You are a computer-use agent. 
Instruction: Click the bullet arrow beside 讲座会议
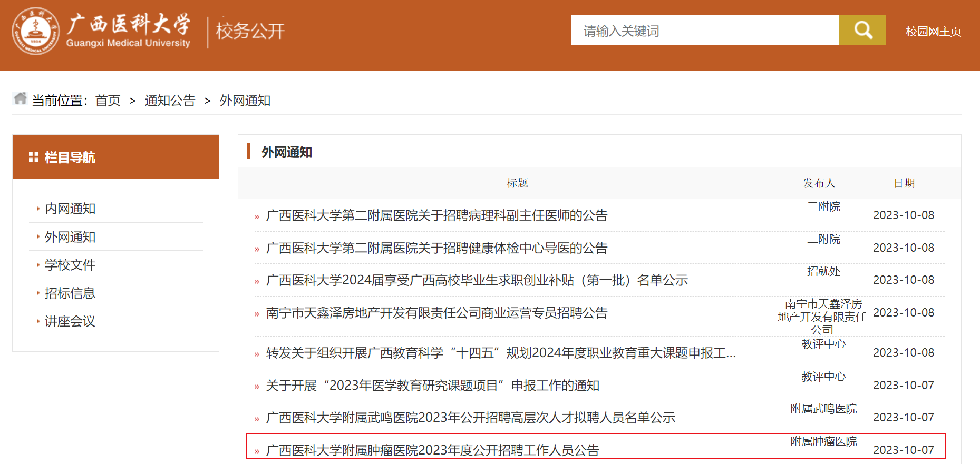coord(38,321)
